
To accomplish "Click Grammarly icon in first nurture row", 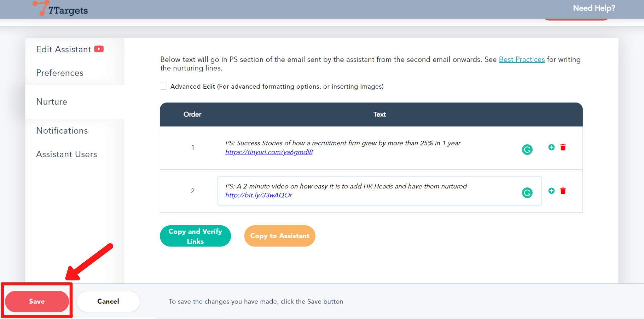I will pyautogui.click(x=527, y=149).
